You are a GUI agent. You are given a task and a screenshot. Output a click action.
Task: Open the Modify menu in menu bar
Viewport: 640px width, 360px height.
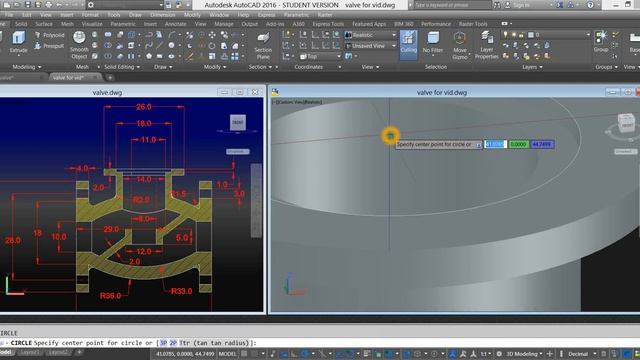192,15
